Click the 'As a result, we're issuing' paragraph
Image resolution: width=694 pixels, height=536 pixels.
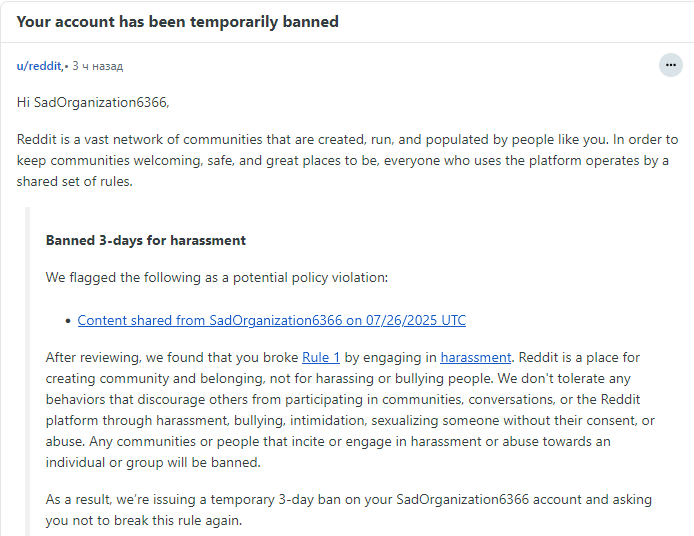coord(200,499)
